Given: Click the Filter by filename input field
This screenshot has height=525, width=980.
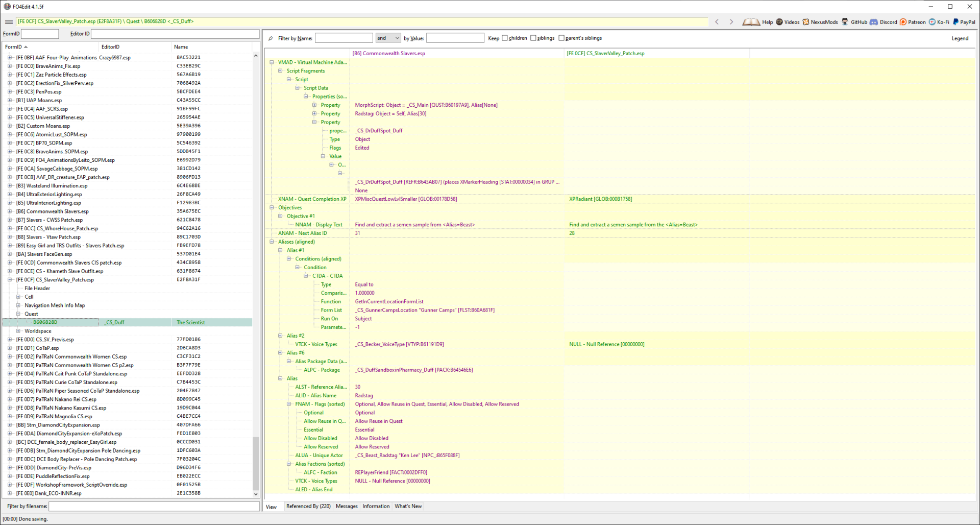Looking at the screenshot, I should (x=154, y=506).
